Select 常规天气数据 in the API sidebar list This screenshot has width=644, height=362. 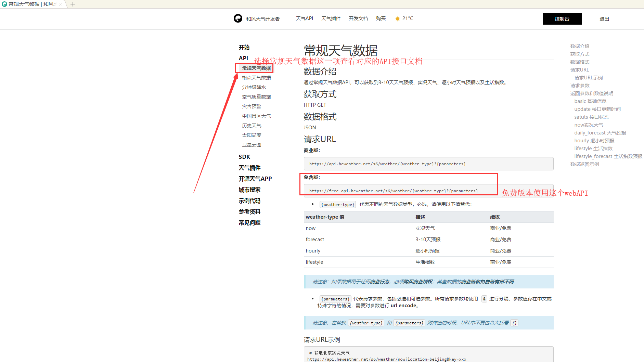(x=256, y=68)
